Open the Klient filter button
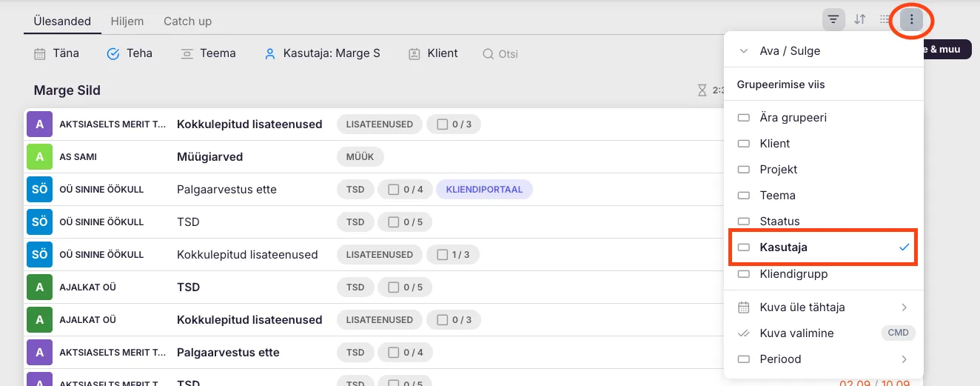 [433, 53]
